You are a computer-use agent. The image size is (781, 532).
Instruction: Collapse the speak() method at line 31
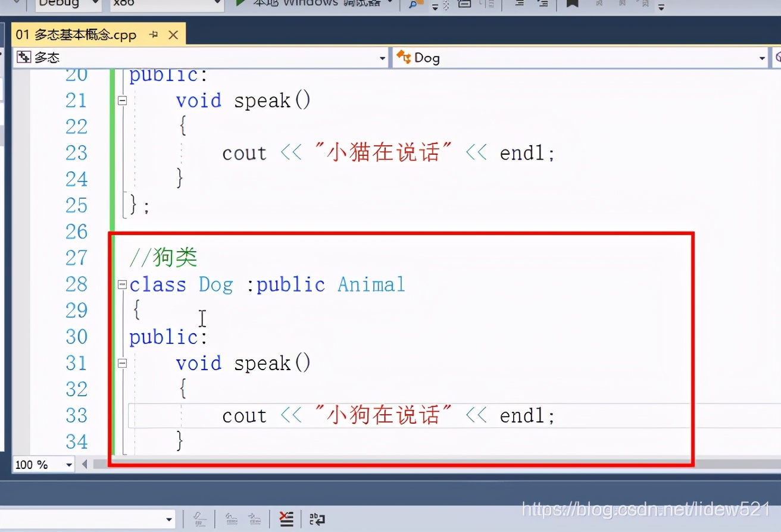[122, 363]
